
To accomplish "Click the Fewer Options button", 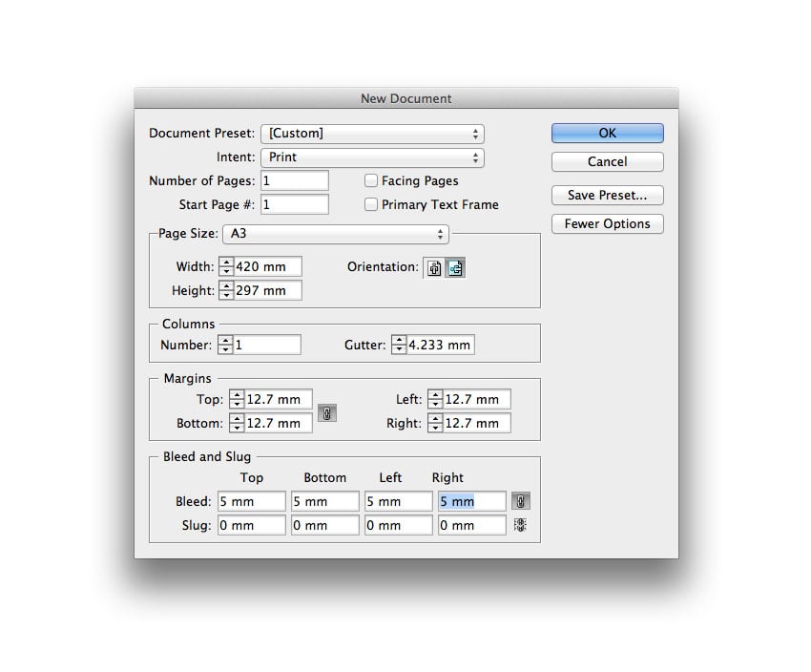I will tap(607, 224).
